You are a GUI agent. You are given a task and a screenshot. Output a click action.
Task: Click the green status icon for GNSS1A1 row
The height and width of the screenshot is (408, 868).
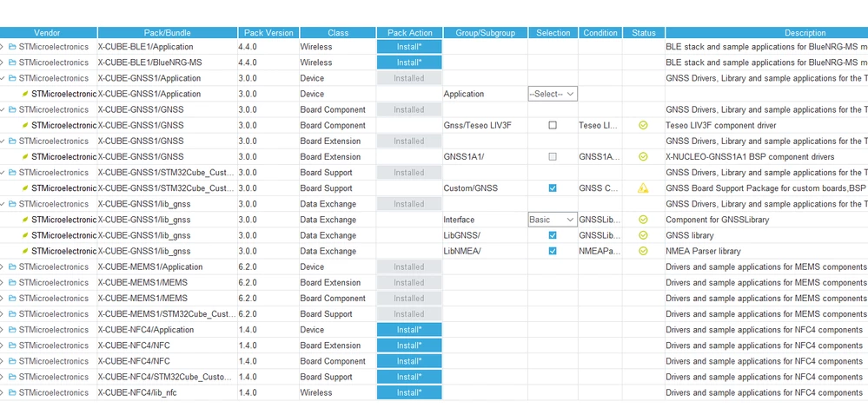point(643,157)
